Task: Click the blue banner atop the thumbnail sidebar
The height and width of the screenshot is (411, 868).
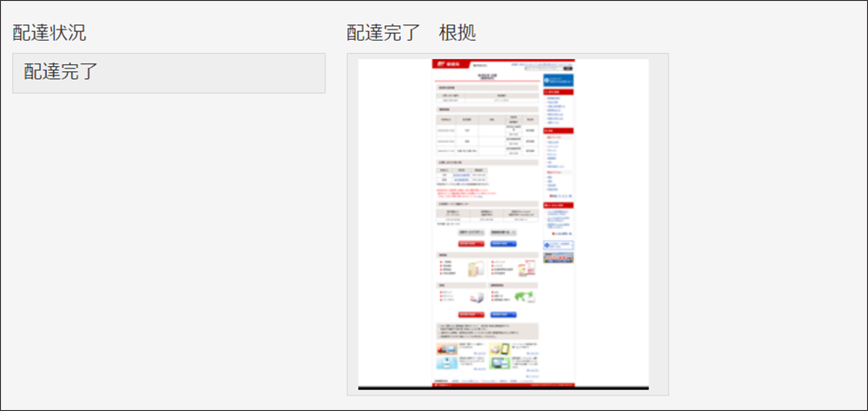Action: tap(558, 80)
